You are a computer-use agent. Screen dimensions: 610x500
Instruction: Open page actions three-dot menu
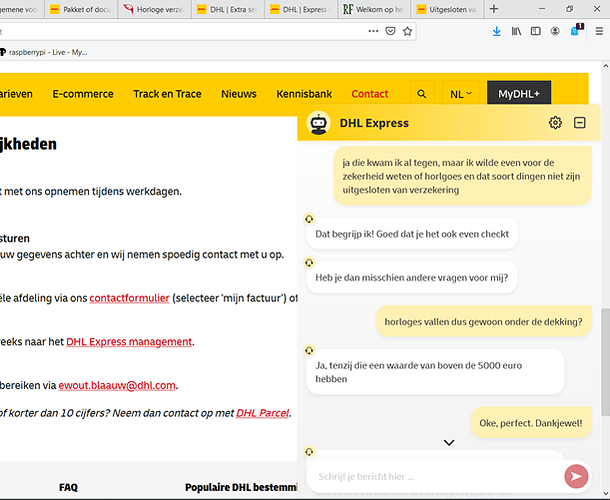pos(373,31)
